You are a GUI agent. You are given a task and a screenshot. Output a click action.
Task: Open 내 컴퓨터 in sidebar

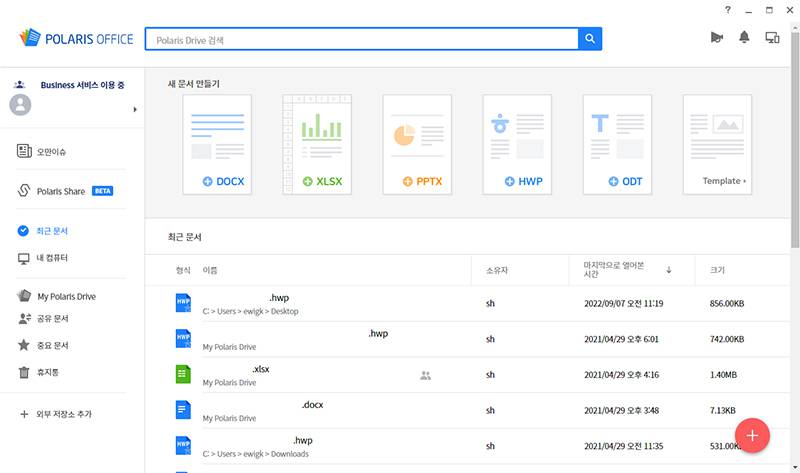point(42,258)
